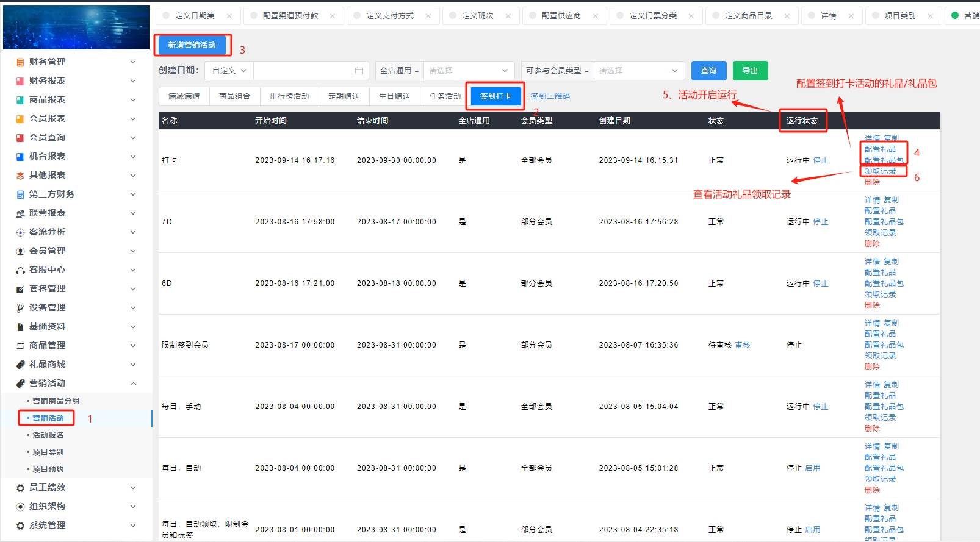Viewport: 980px width, 542px height.
Task: Click 配置礼品包 in the 6D row
Action: point(884,283)
